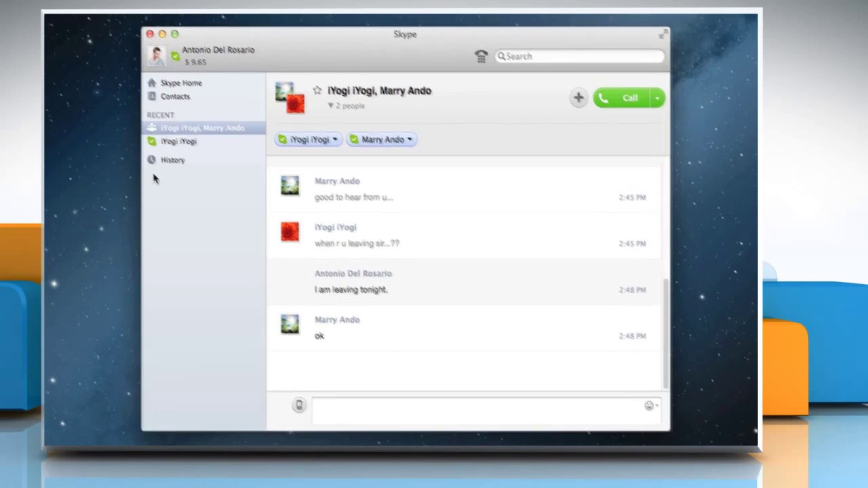Click Antonio Del Rosario profile avatar
This screenshot has width=868, height=488.
point(157,56)
